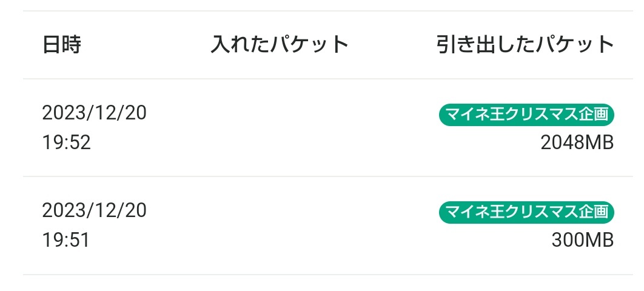The image size is (644, 291).
Task: Click the 2048MB withdrawn amount
Action: 577,143
